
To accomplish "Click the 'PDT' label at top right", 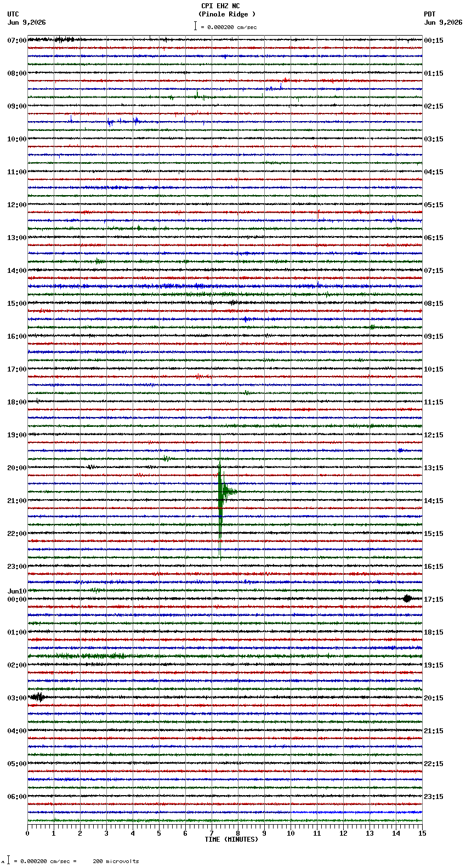I will [x=430, y=14].
